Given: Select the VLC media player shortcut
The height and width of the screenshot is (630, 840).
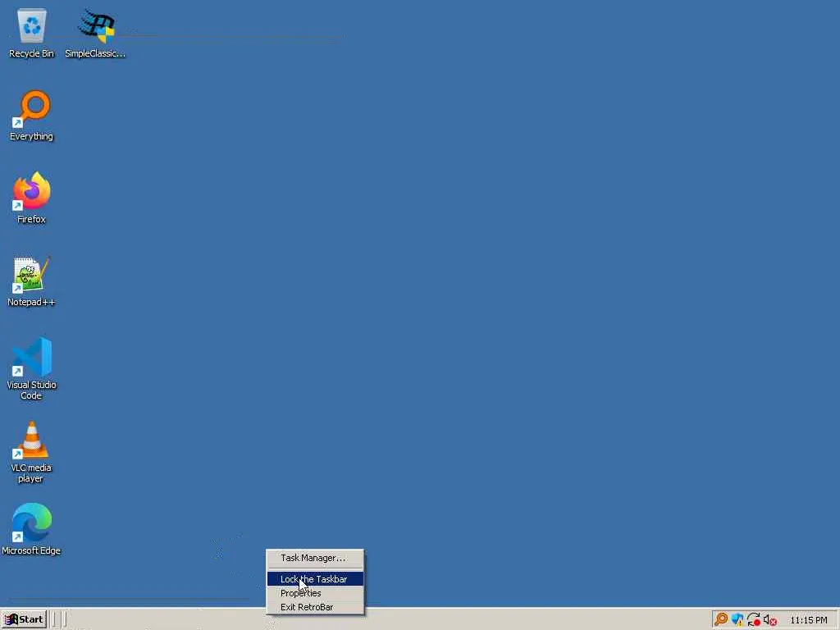Looking at the screenshot, I should [32, 452].
